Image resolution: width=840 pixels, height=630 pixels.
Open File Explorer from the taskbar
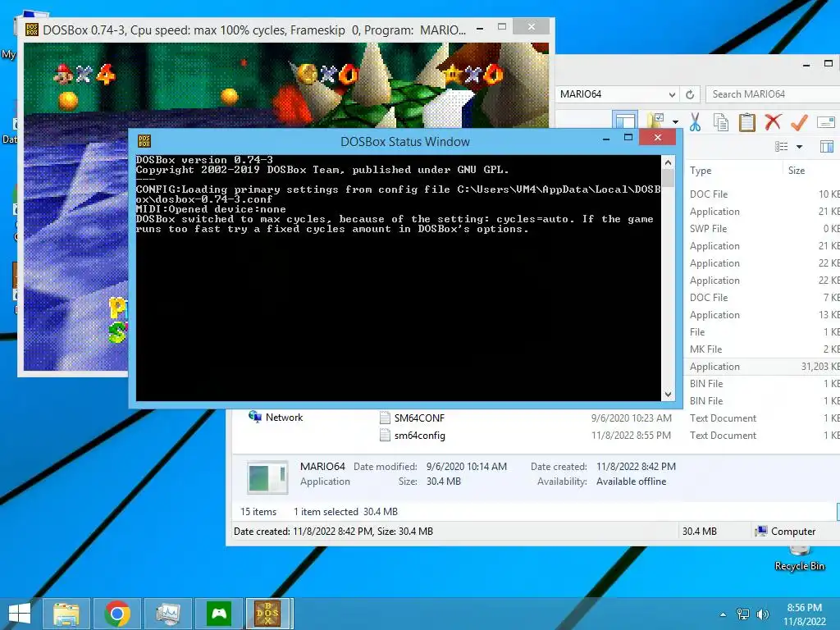click(x=66, y=614)
